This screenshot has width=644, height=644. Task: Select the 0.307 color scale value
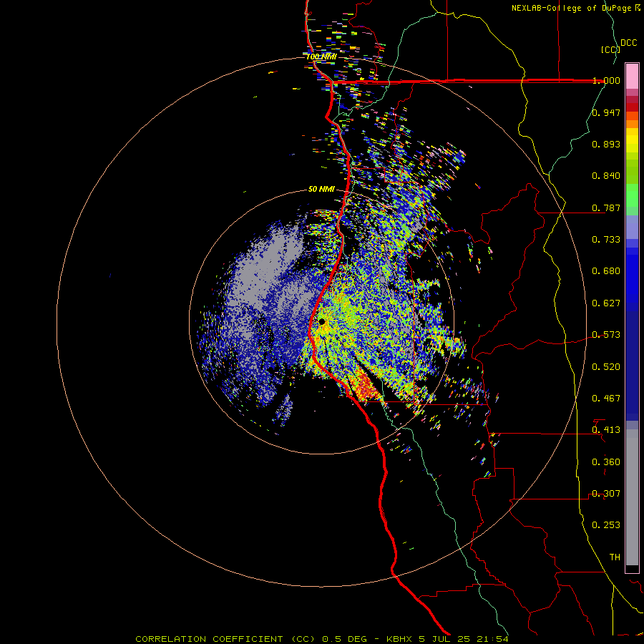[x=606, y=494]
